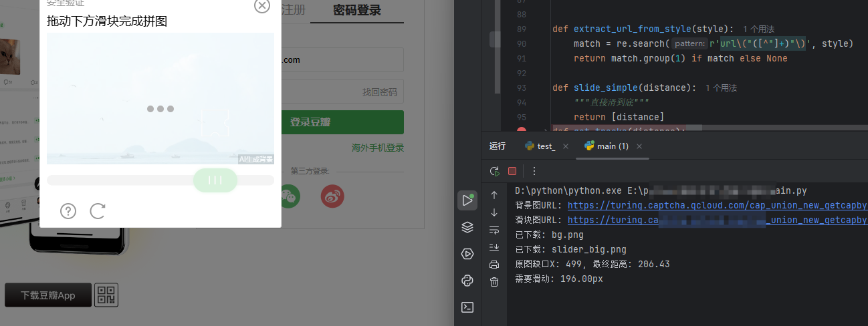Click the green captcha slider handle
The image size is (868, 326).
click(x=215, y=180)
